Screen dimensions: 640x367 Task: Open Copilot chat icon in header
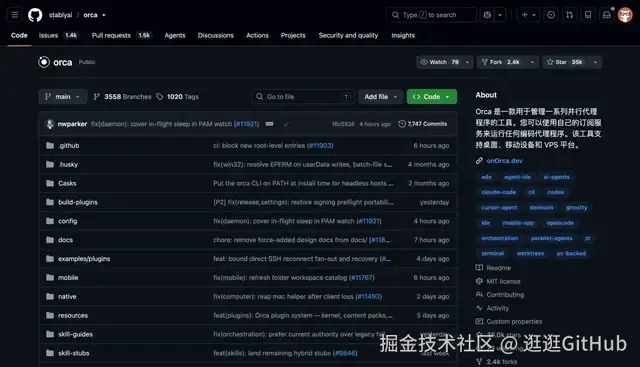coord(487,15)
